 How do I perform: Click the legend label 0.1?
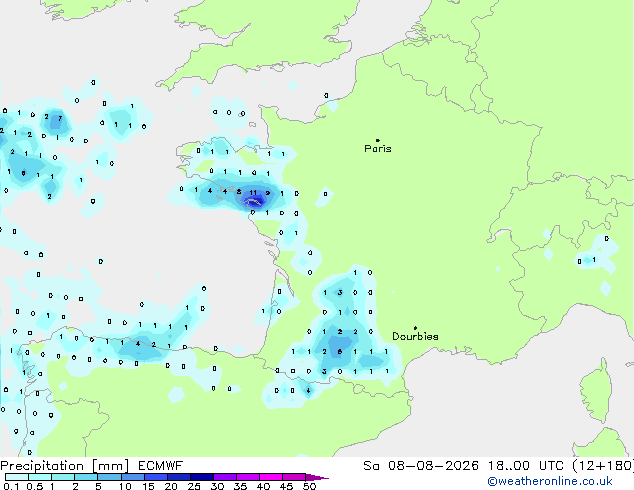11,486
